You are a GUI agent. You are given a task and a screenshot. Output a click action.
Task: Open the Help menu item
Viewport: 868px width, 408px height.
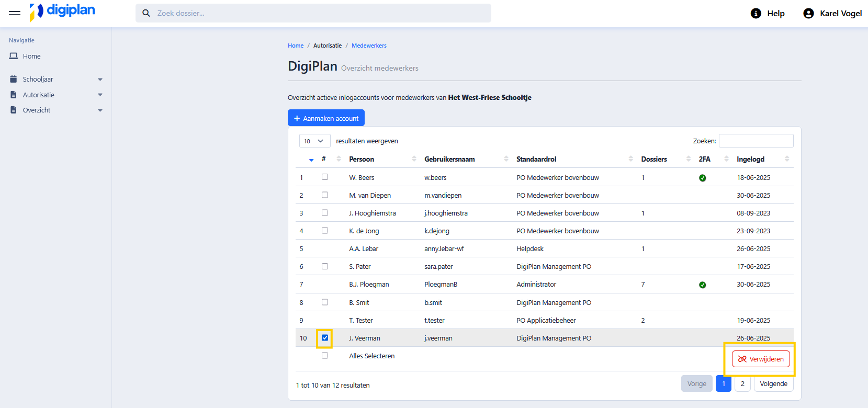coord(768,13)
